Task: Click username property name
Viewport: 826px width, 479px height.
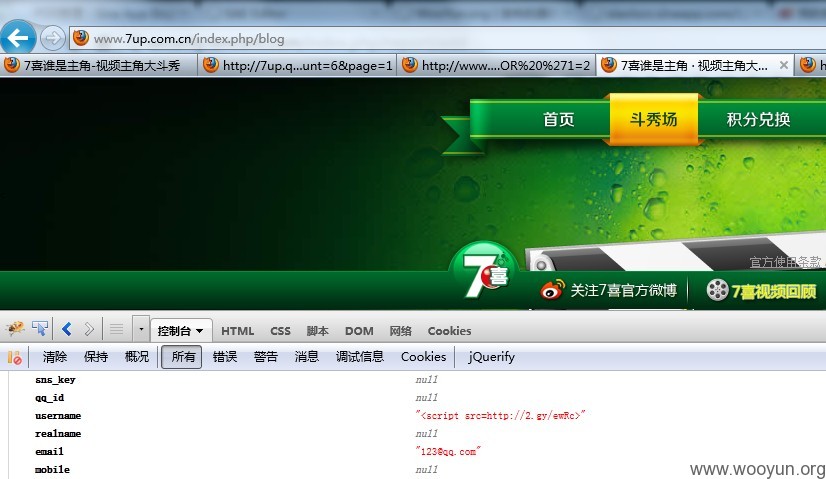Action: [x=58, y=416]
